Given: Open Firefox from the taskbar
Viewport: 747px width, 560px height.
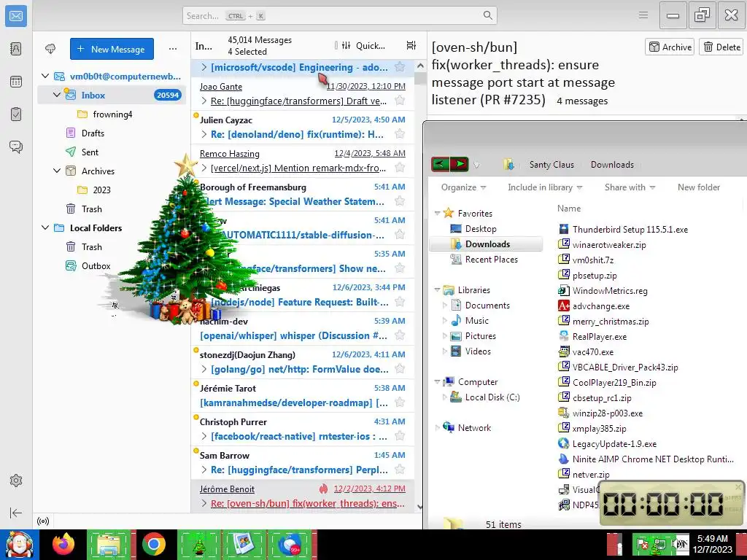Looking at the screenshot, I should click(x=63, y=544).
